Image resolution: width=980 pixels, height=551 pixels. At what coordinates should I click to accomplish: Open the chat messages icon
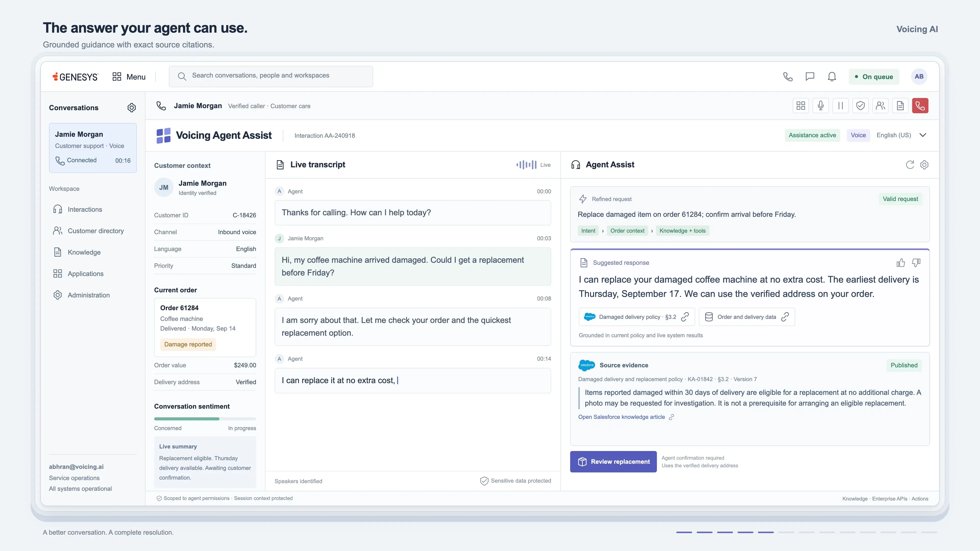tap(810, 77)
